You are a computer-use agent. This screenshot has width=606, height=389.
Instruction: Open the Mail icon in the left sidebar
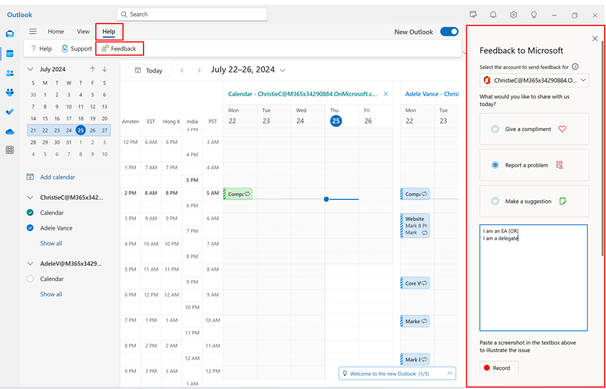click(x=10, y=34)
